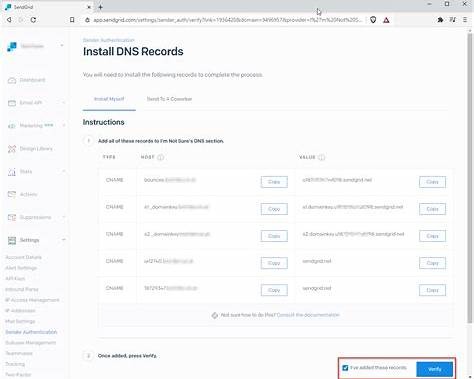
Task: Click the page vertical scrollbar
Action: (470, 177)
